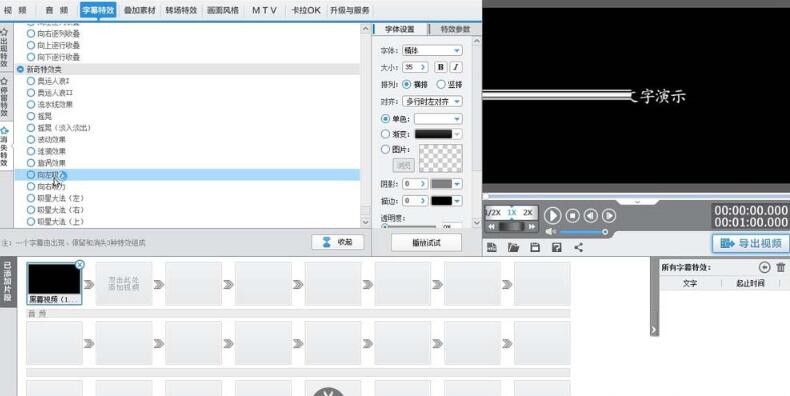Open the 阴影 shadow color dropdown arrow
The image size is (790, 396).
pos(457,184)
